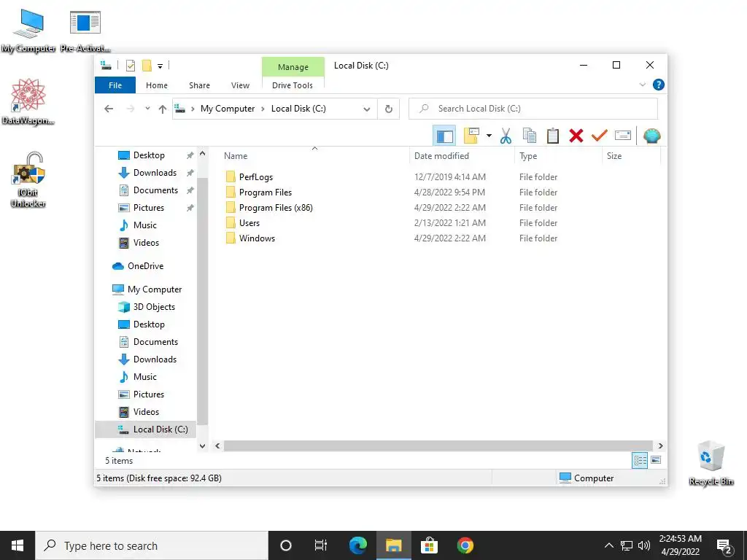Sort by the Name column header
Screen dimensions: 747x560
click(x=314, y=156)
